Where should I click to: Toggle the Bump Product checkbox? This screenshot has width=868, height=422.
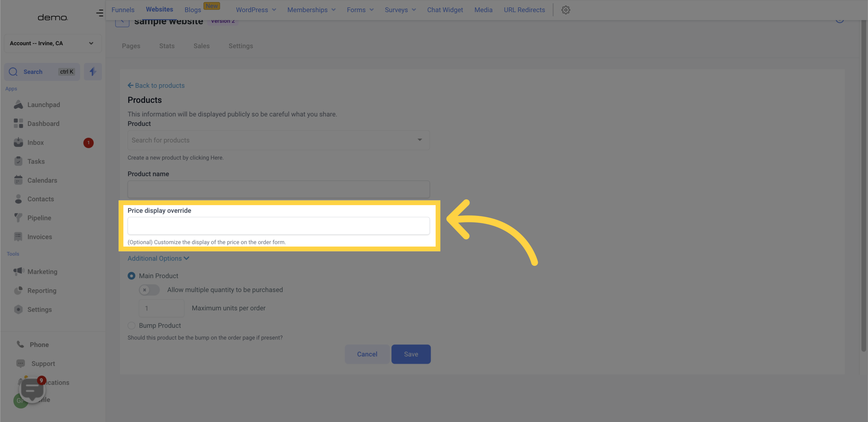pos(131,326)
